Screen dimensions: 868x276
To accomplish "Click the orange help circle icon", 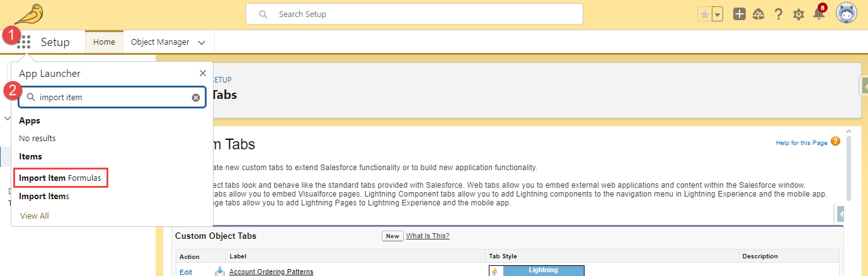I will click(x=835, y=141).
